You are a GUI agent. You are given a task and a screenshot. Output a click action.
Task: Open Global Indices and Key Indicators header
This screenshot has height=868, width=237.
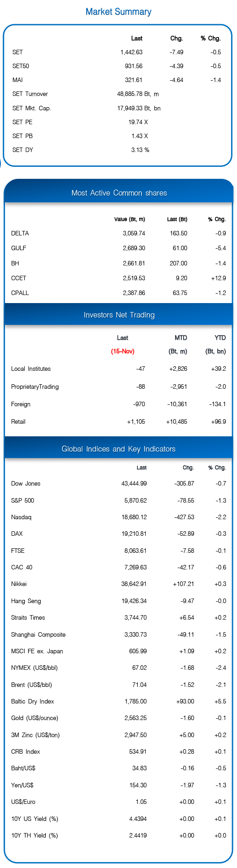tap(119, 449)
